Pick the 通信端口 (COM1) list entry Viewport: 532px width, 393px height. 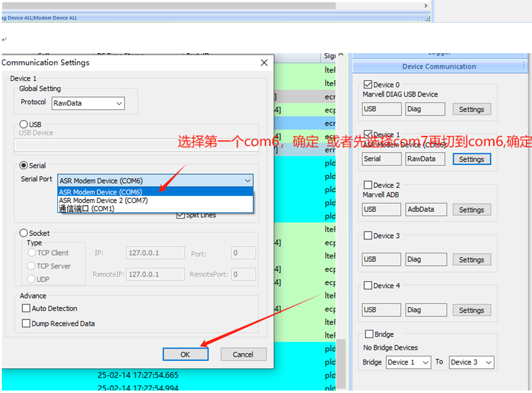click(156, 209)
